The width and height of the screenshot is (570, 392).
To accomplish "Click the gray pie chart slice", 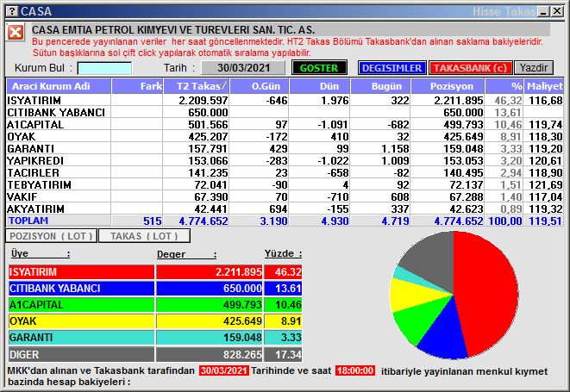I will pyautogui.click(x=433, y=262).
